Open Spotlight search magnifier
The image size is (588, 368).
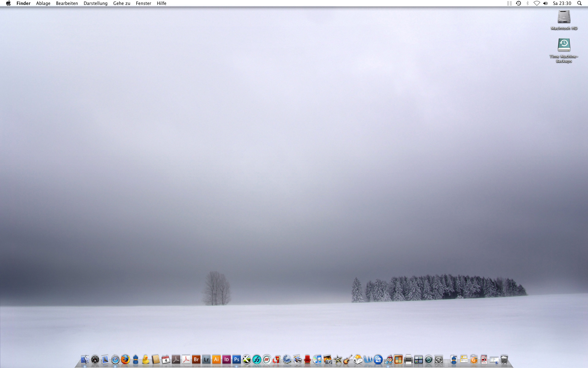point(579,3)
